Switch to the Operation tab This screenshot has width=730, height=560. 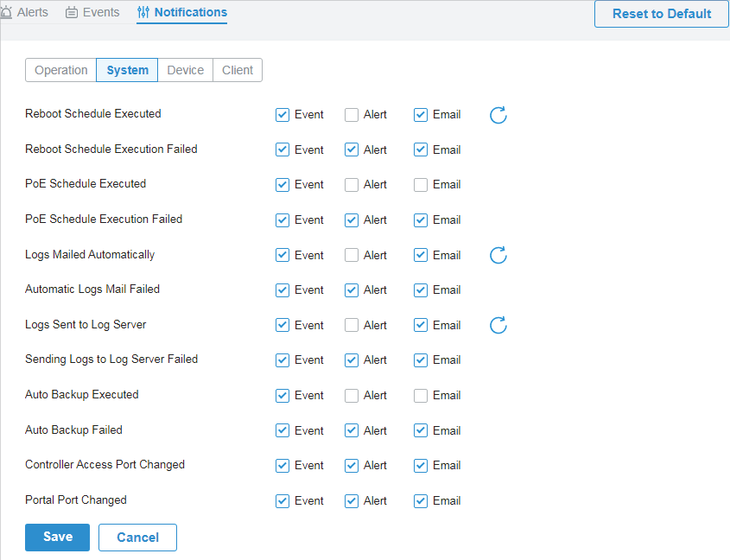[x=61, y=70]
